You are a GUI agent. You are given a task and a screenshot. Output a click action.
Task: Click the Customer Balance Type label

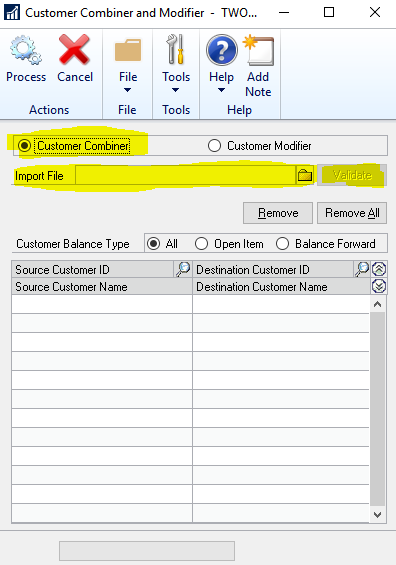pos(73,244)
